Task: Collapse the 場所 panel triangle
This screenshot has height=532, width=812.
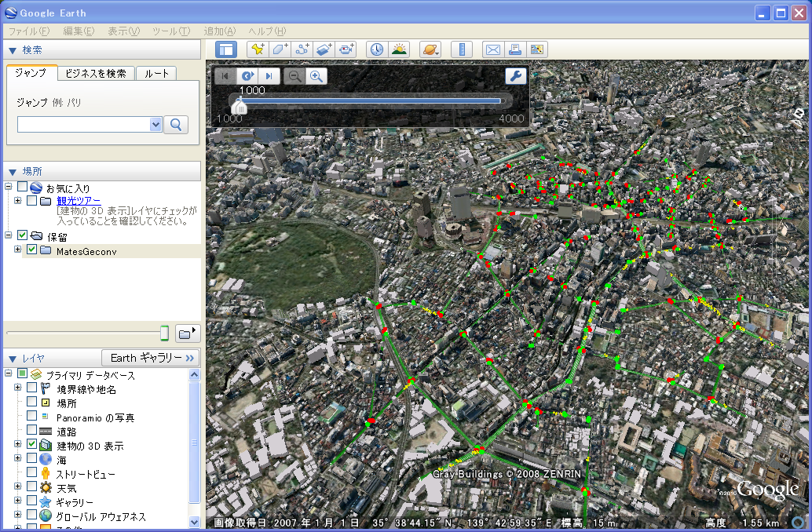Action: point(13,173)
